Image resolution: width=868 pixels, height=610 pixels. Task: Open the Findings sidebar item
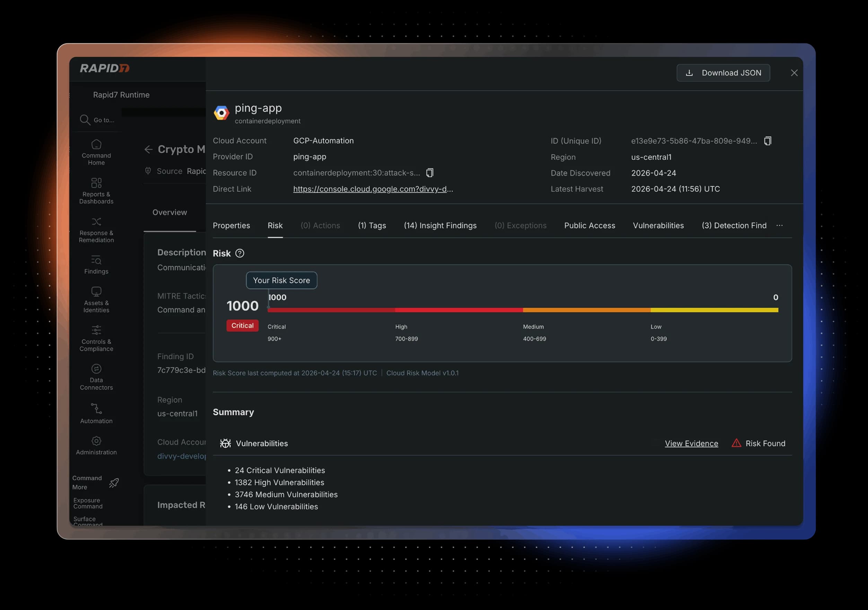pyautogui.click(x=96, y=265)
